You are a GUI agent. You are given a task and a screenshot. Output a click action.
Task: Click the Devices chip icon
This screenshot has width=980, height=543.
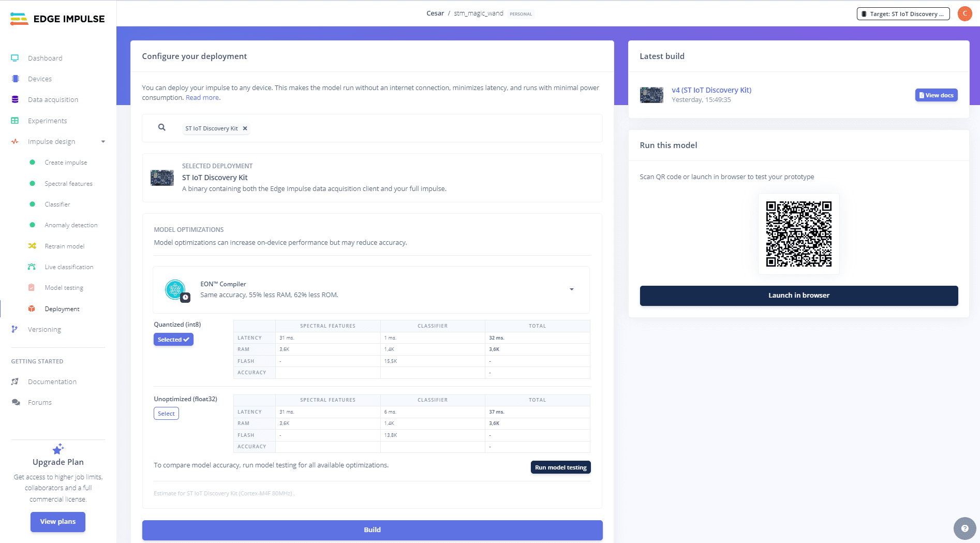15,79
